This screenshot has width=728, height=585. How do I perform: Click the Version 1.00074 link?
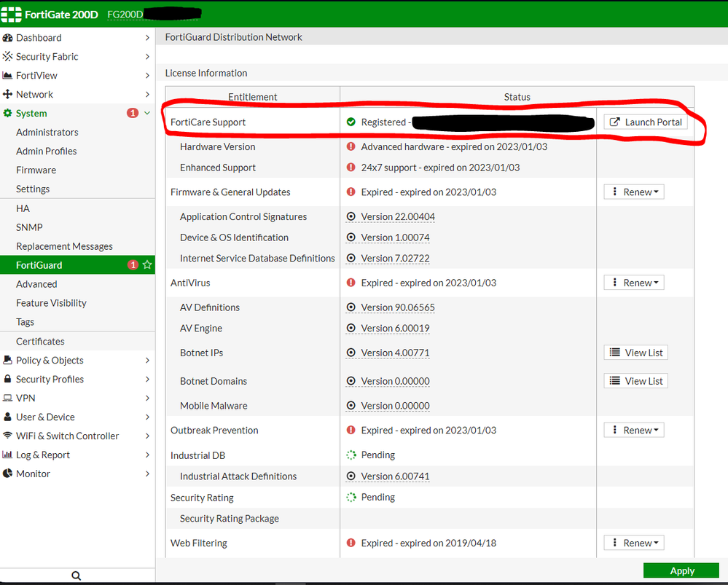pyautogui.click(x=395, y=237)
